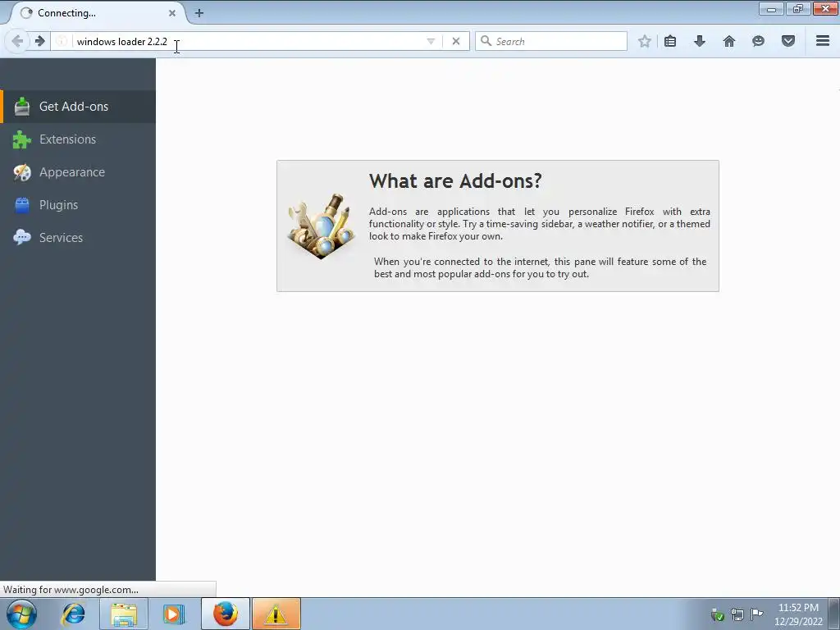Open the Get Add-ons pane
The height and width of the screenshot is (630, 840).
78,107
